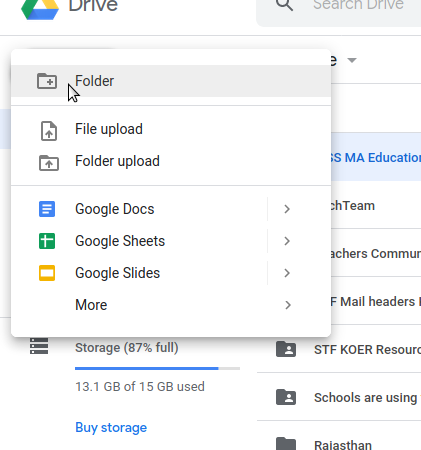Click the file upload icon

click(x=49, y=131)
